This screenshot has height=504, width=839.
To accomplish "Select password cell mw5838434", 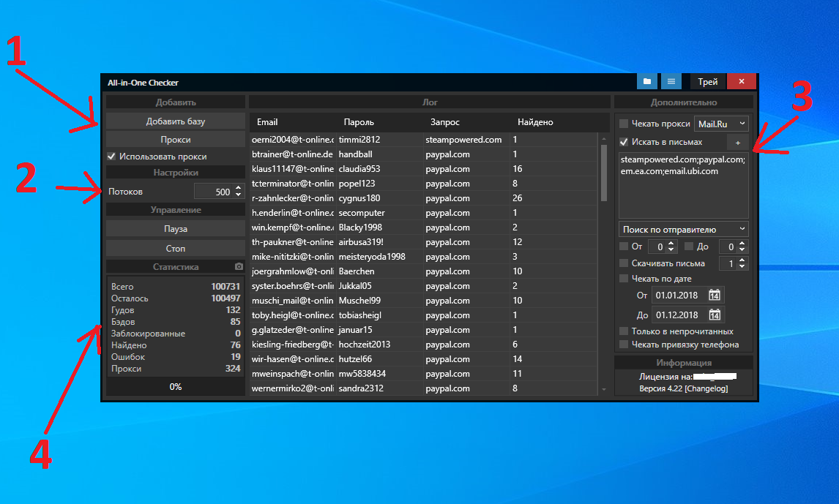I will 379,374.
